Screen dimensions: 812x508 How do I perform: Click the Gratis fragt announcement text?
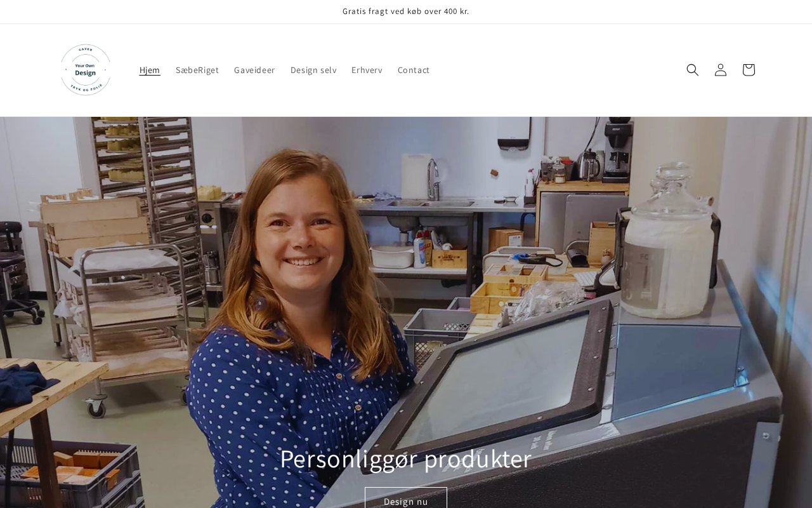[406, 11]
